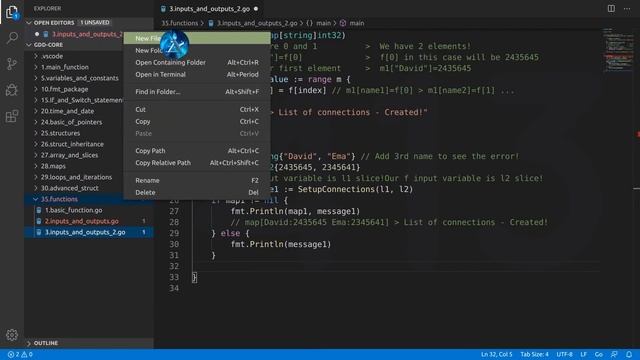Screen dimensions: 640x360
Task: Choose Rename from the context menu
Action: [197, 180]
